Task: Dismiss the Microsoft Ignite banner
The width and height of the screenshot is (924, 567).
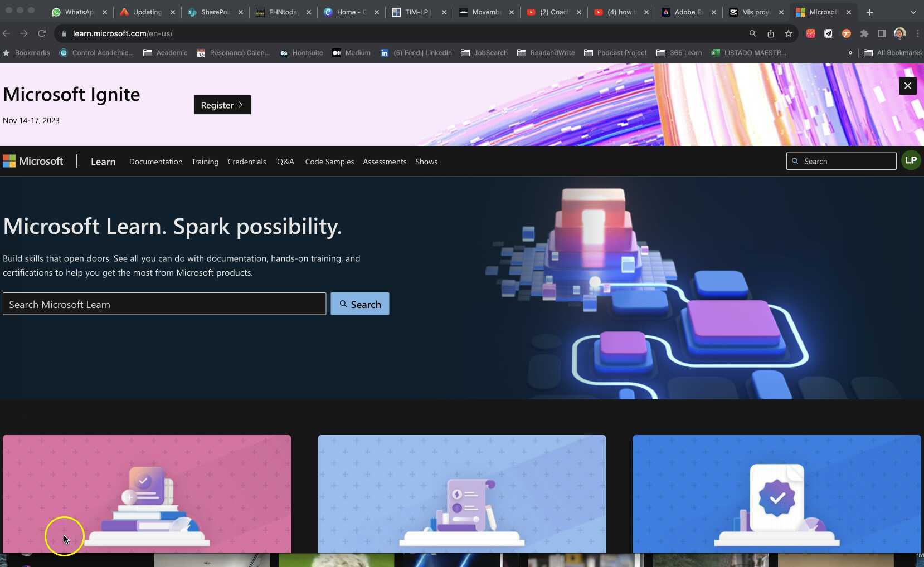Action: (908, 86)
